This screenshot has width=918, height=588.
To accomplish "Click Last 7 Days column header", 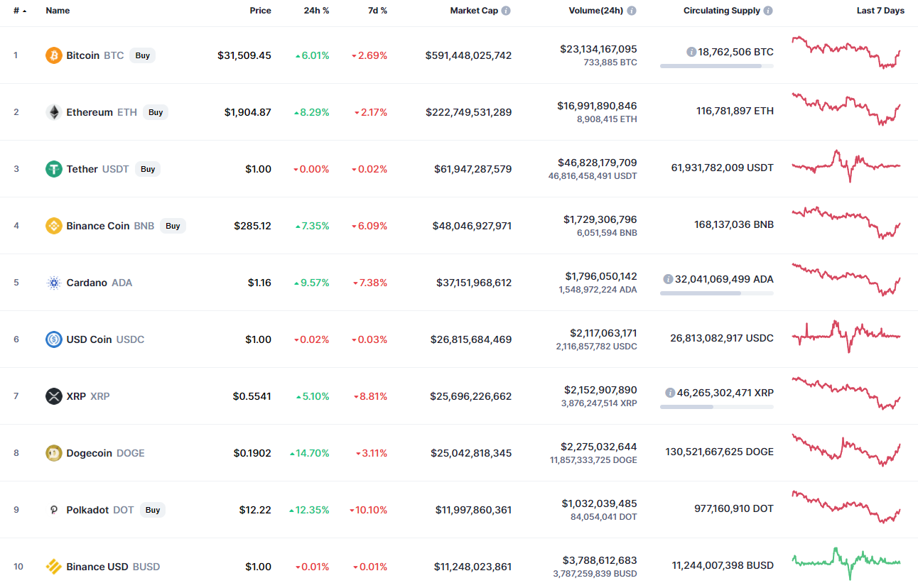I will (880, 11).
